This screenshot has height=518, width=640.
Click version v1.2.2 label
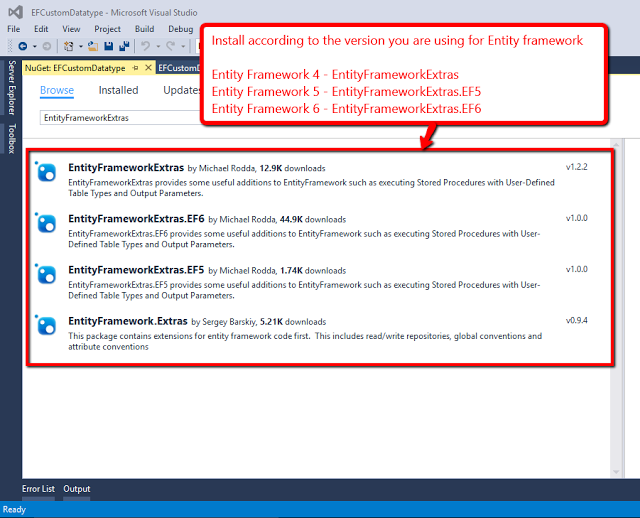click(577, 167)
